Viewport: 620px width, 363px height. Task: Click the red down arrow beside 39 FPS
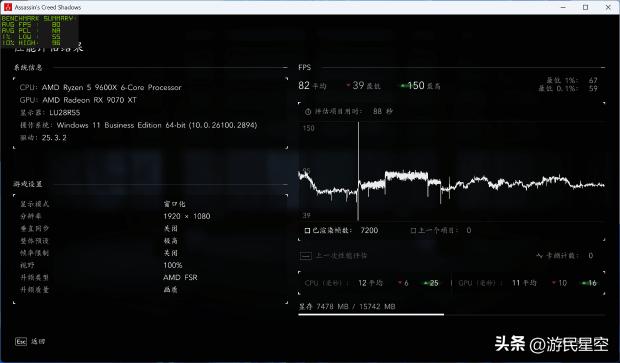[348, 85]
